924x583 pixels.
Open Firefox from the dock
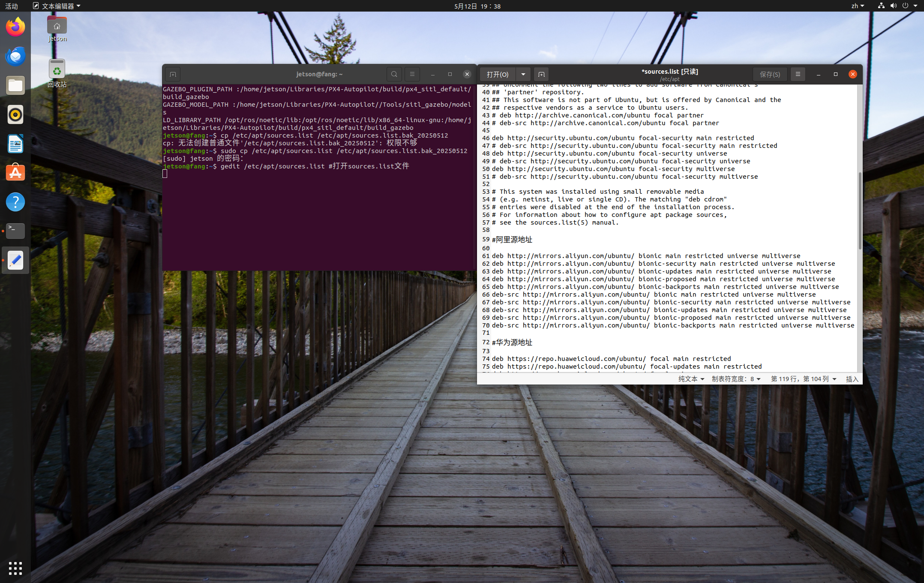15,27
